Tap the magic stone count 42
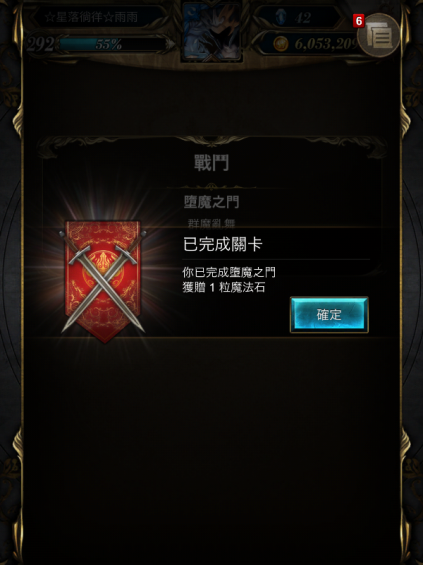Image resolution: width=423 pixels, height=565 pixels. [302, 17]
